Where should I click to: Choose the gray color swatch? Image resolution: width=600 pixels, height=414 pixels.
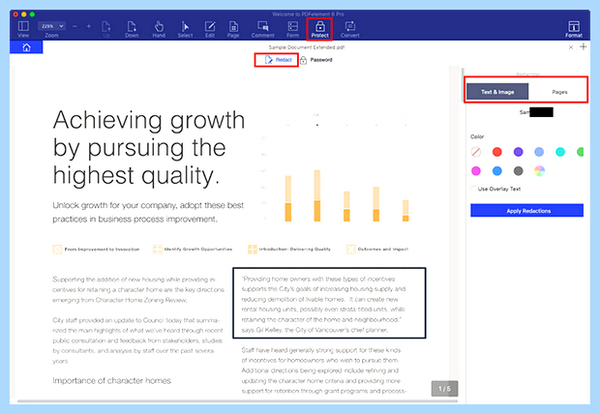pyautogui.click(x=518, y=171)
